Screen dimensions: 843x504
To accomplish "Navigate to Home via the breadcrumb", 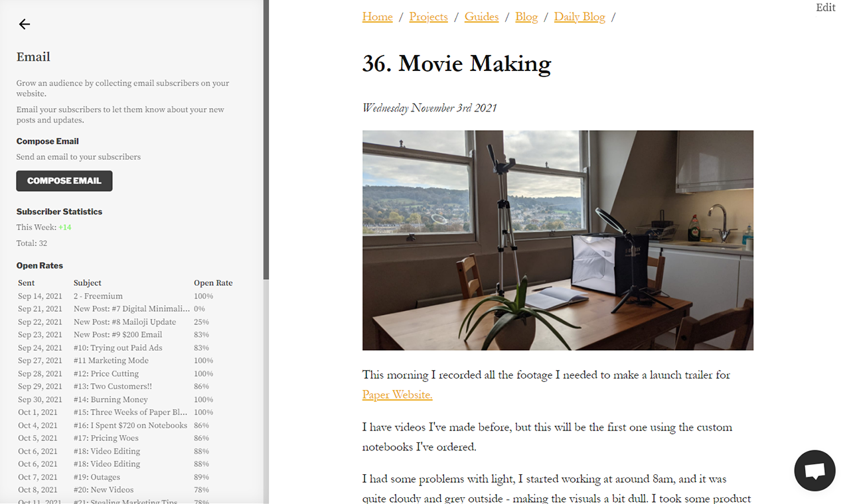I will click(377, 17).
